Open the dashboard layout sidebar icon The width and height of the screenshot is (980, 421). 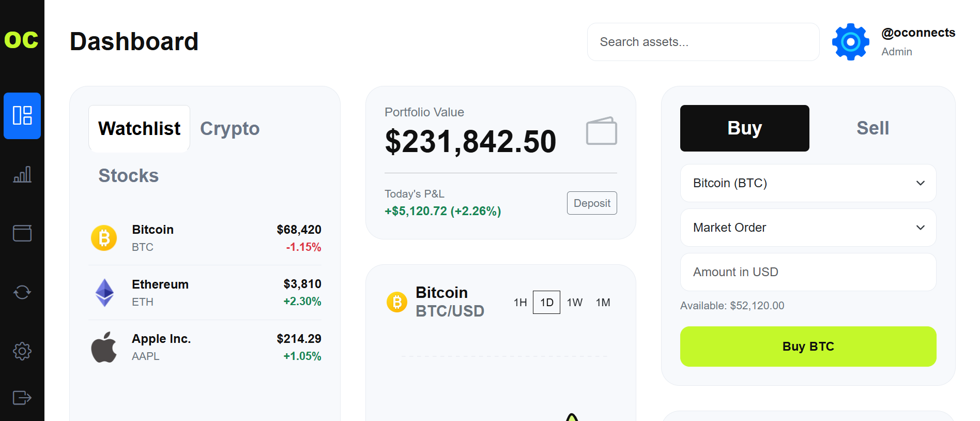point(22,115)
